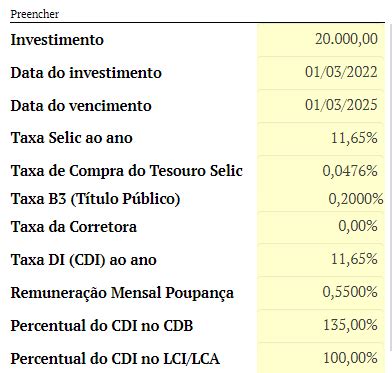The image size is (392, 373).
Task: Edit the Taxa da Corretora value
Action: pos(320,227)
